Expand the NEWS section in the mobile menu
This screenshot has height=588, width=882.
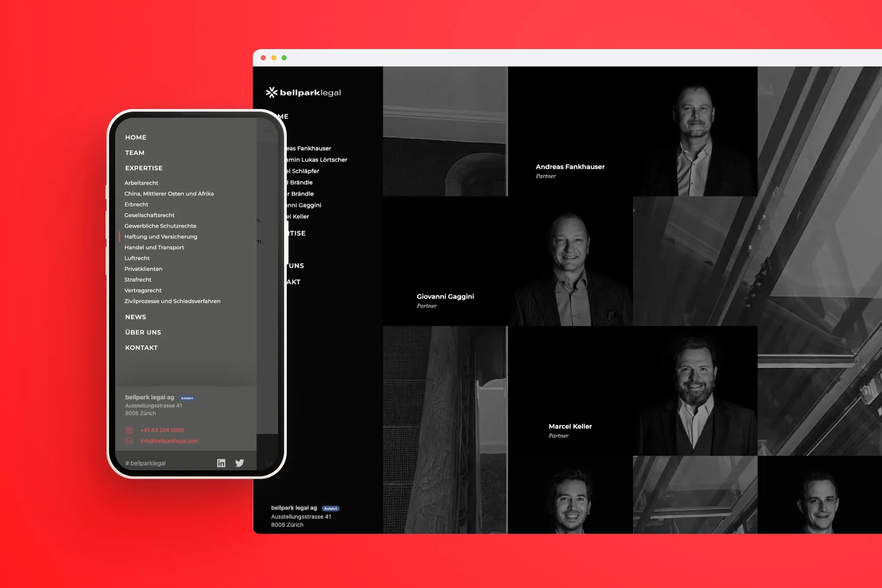[136, 317]
